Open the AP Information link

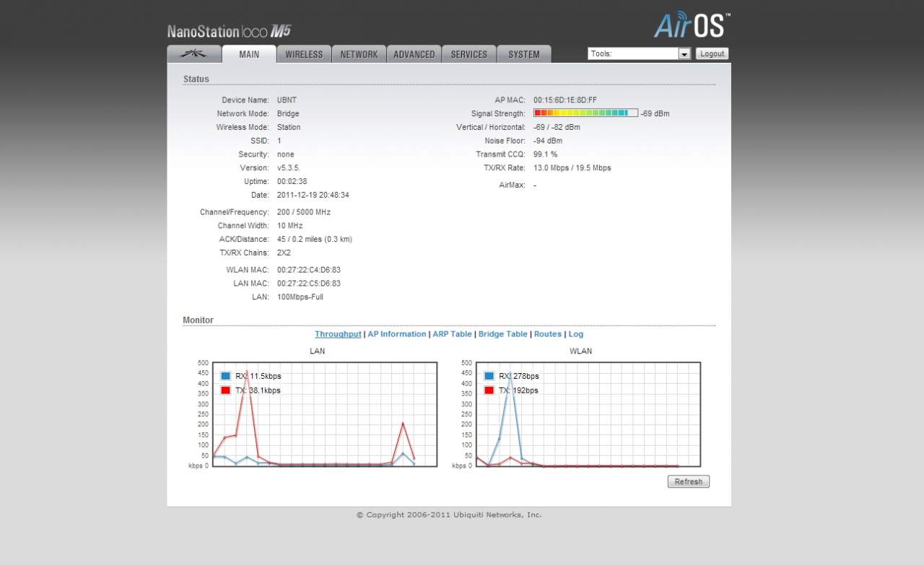[x=396, y=334]
